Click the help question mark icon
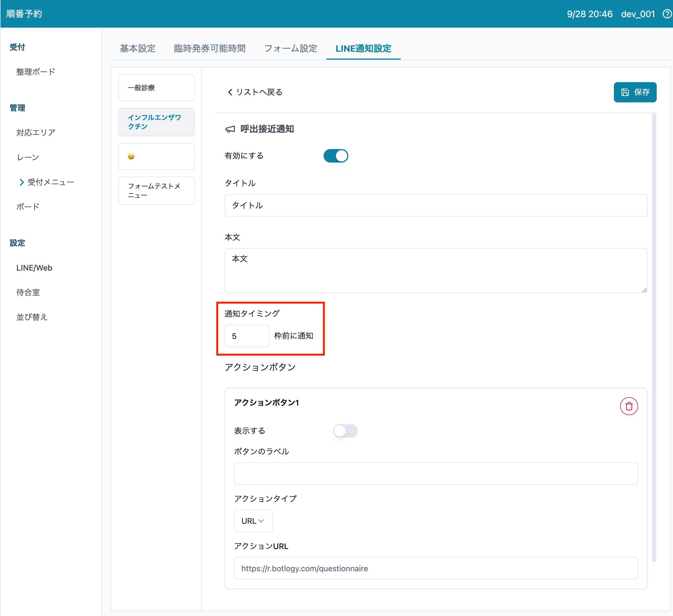Screen dimensions: 673x616 tap(667, 14)
